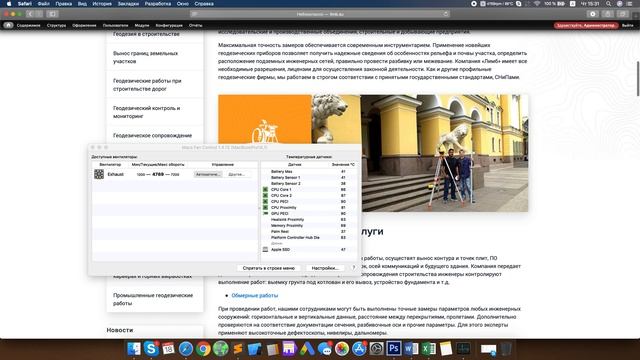Open Spotlight search in menu bar
Screen dimensions: 640x360
[x=609, y=4]
